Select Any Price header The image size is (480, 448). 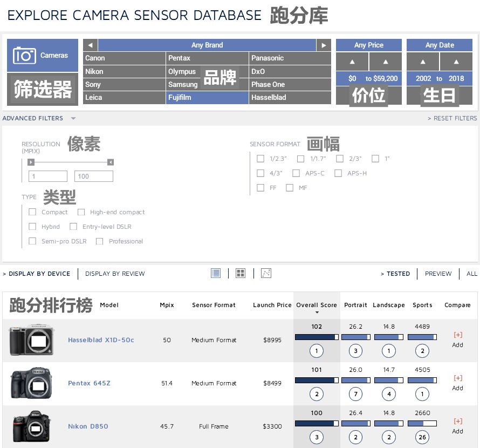tap(369, 45)
